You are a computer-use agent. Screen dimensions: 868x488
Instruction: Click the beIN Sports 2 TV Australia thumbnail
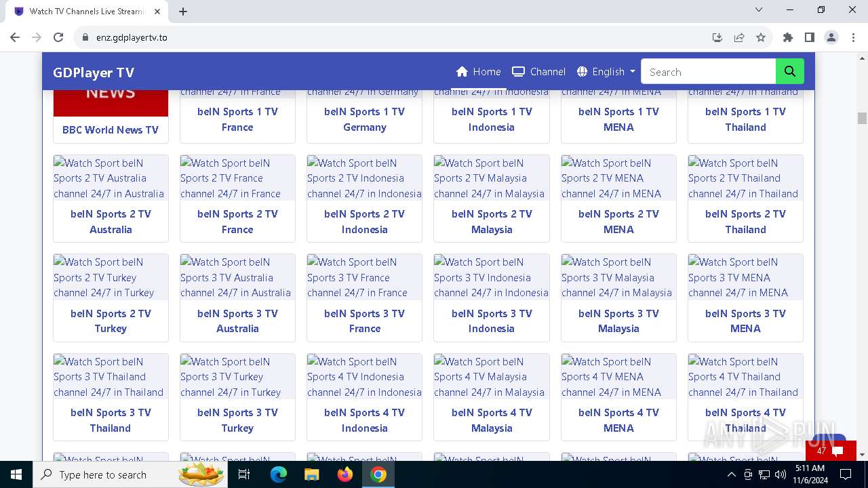[x=111, y=178]
